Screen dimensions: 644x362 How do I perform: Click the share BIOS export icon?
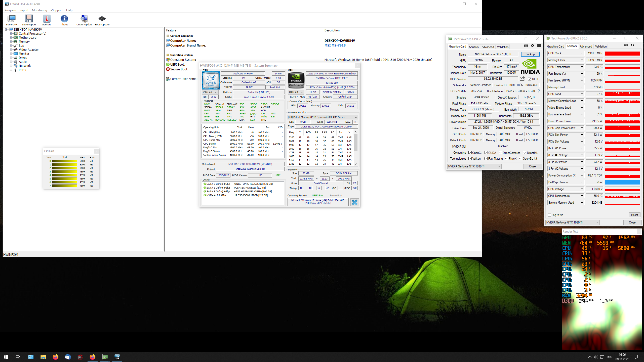point(522,79)
